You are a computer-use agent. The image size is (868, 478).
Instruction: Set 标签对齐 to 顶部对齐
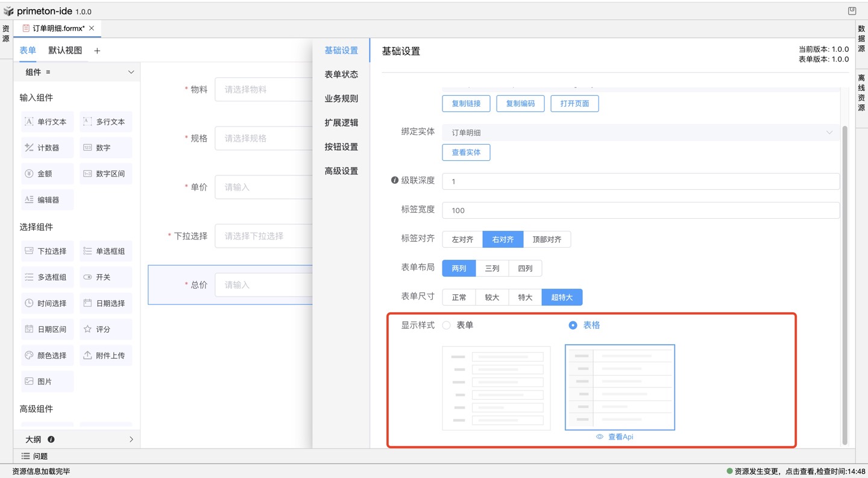[547, 239]
